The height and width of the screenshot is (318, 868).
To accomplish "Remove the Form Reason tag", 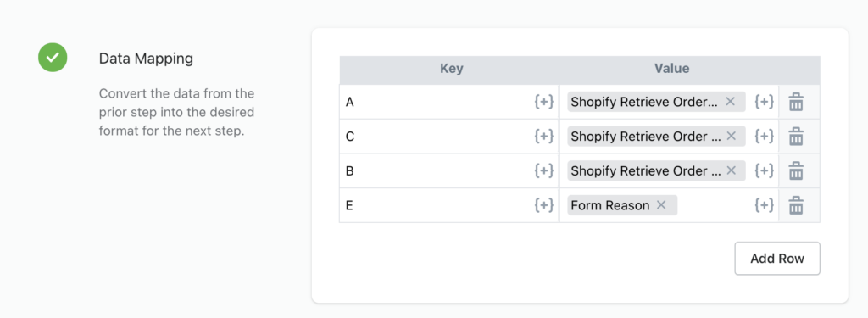I will pos(661,205).
